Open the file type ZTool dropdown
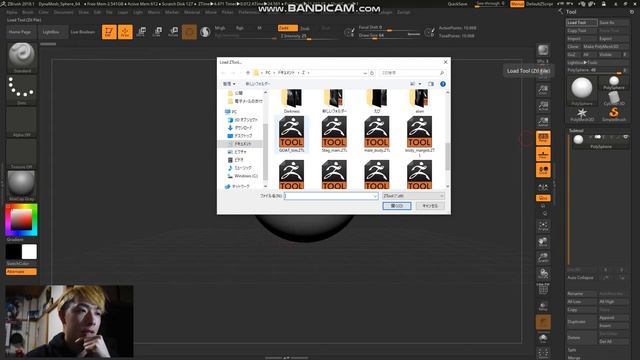Screen dimensions: 640x360 [x=413, y=196]
